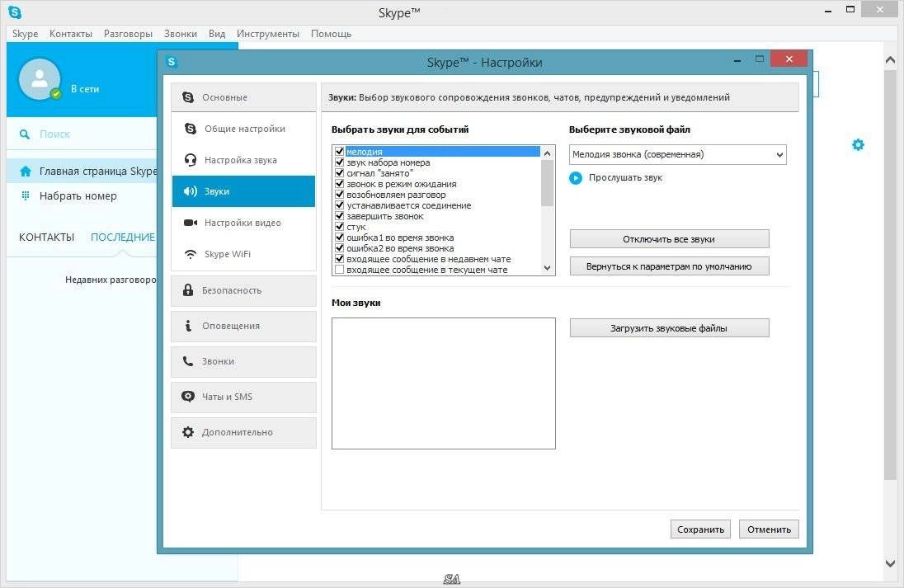
Task: Click the padlock icon beside Безопасность
Action: coord(188,290)
